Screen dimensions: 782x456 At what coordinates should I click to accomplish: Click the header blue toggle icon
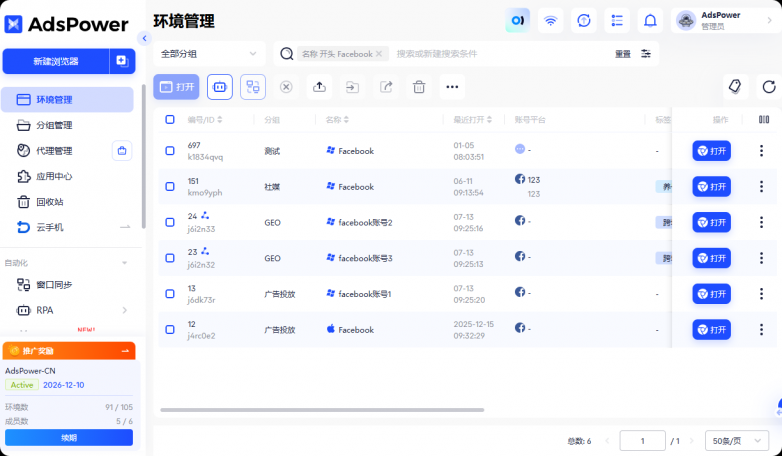tap(518, 20)
